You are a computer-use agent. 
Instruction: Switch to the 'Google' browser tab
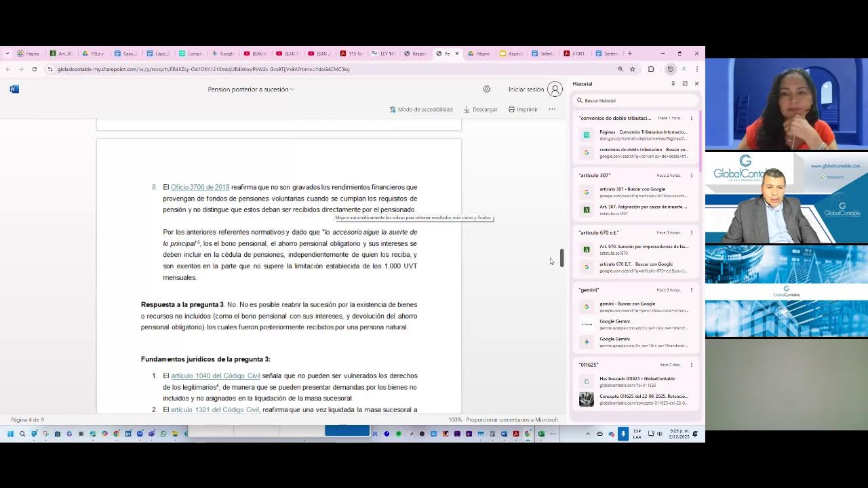[x=222, y=54]
